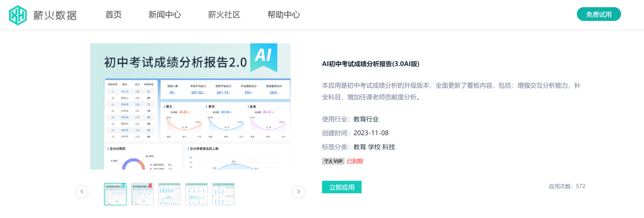Select the first preview thumbnail
The height and width of the screenshot is (218, 644).
point(115,194)
